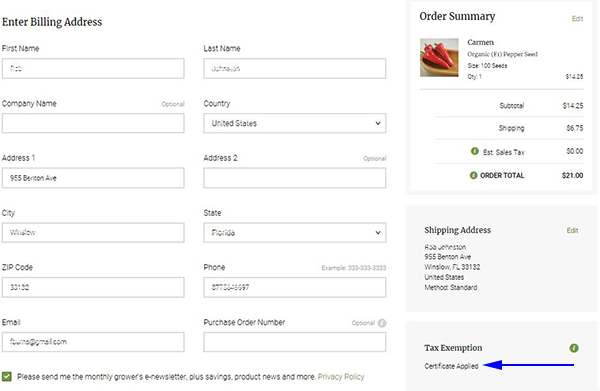The height and width of the screenshot is (391, 600).
Task: Open the State dropdown showing Florida
Action: [295, 233]
